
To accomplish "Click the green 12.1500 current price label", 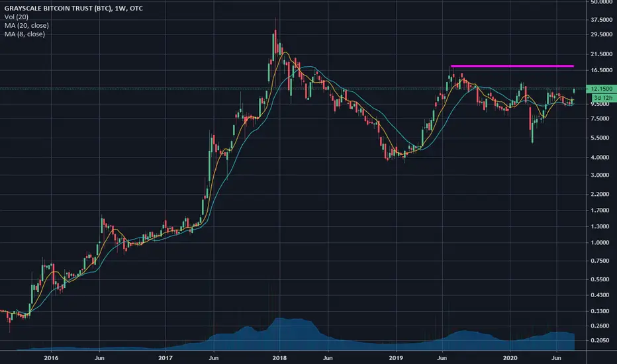I will [601, 89].
